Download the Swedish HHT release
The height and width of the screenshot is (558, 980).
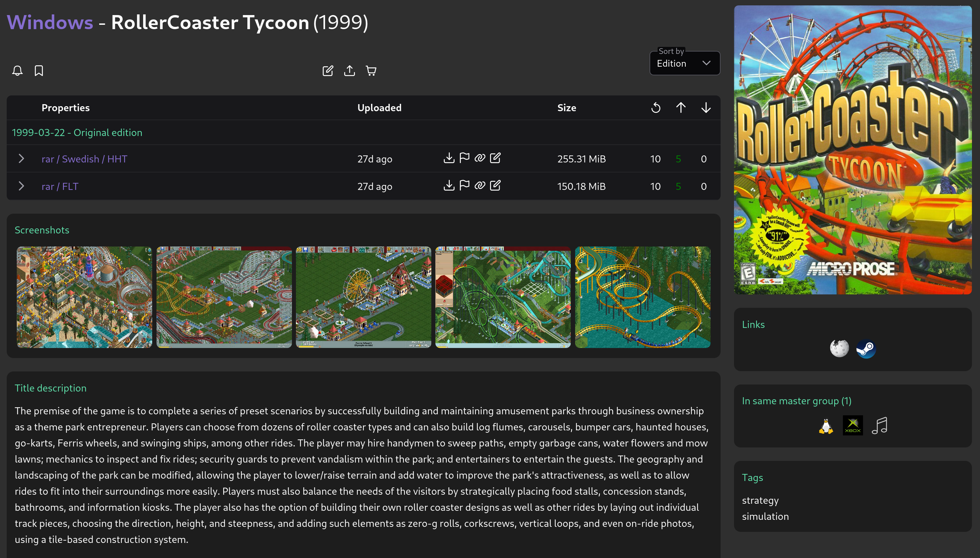449,158
